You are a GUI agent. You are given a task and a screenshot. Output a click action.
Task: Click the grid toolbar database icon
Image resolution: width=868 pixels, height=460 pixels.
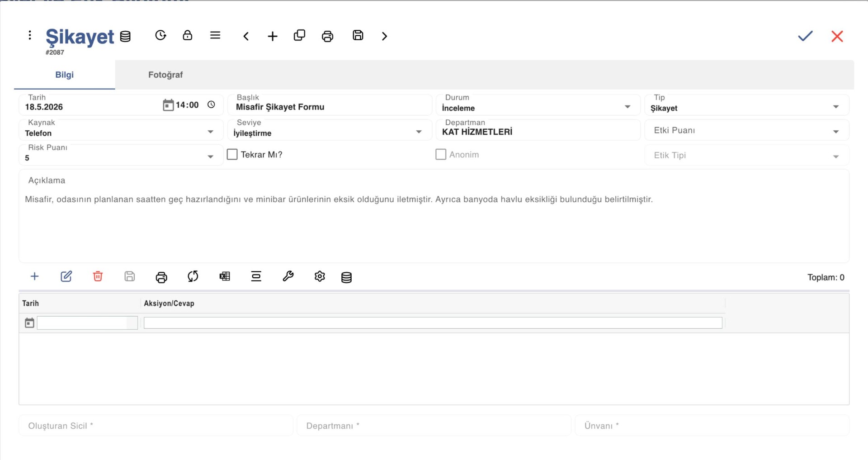(346, 277)
